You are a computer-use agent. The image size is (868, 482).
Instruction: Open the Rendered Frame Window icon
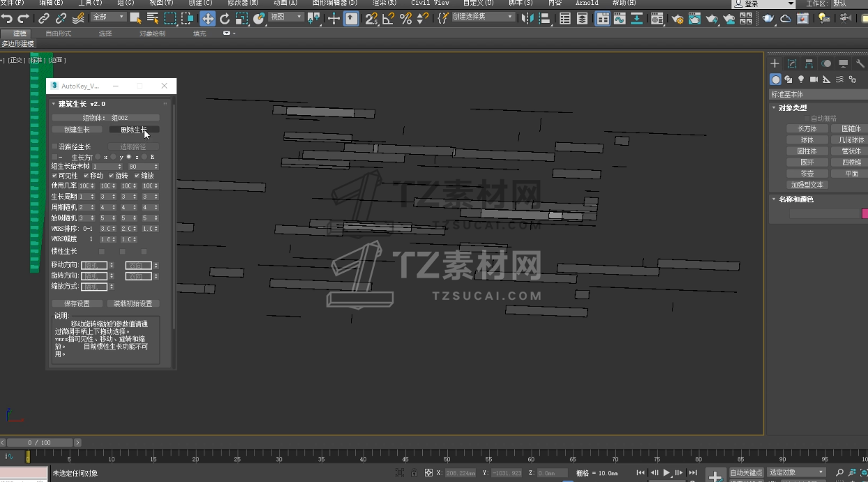[695, 19]
